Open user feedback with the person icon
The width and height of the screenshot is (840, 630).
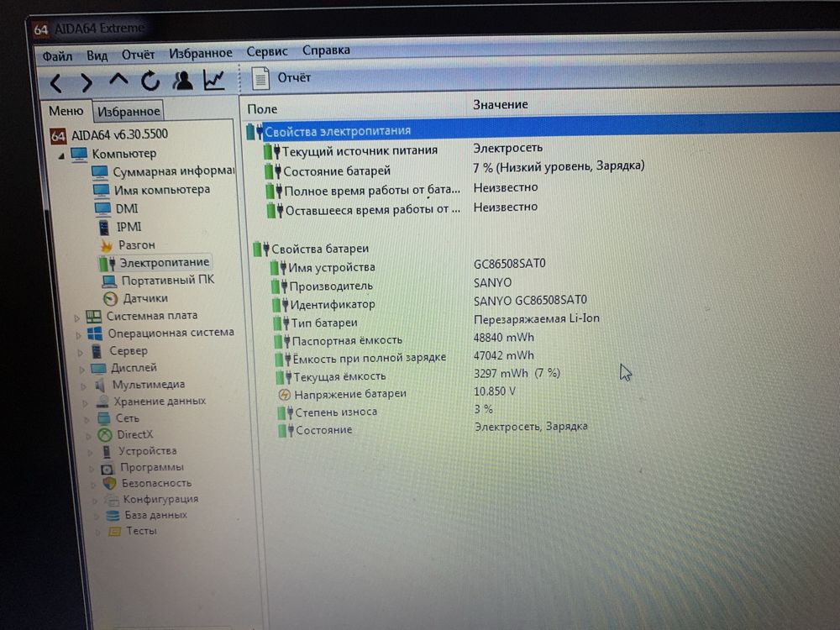[x=182, y=81]
